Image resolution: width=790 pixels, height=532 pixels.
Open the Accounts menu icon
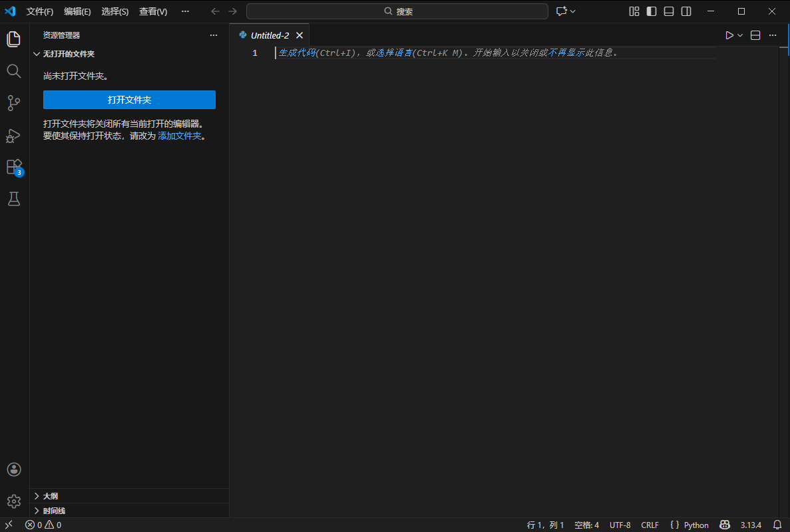pos(14,469)
